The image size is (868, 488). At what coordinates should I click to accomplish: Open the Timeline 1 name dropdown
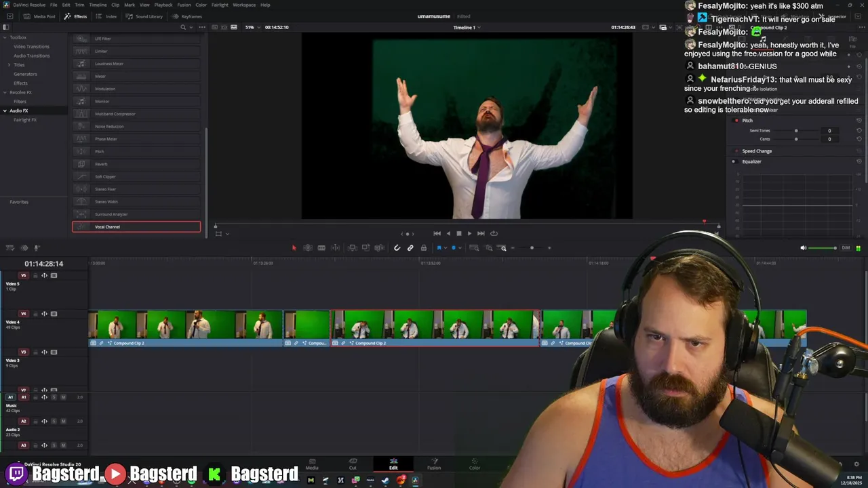[x=467, y=27]
